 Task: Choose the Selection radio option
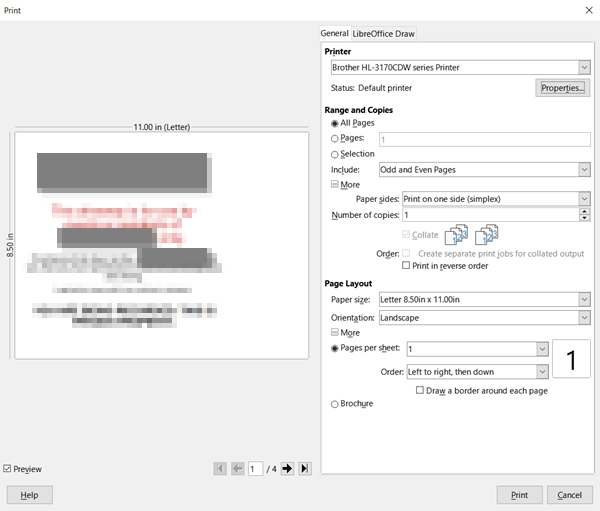click(334, 154)
